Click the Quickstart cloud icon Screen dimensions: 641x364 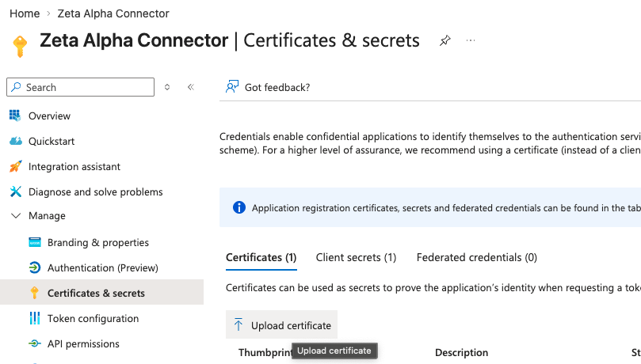16,141
